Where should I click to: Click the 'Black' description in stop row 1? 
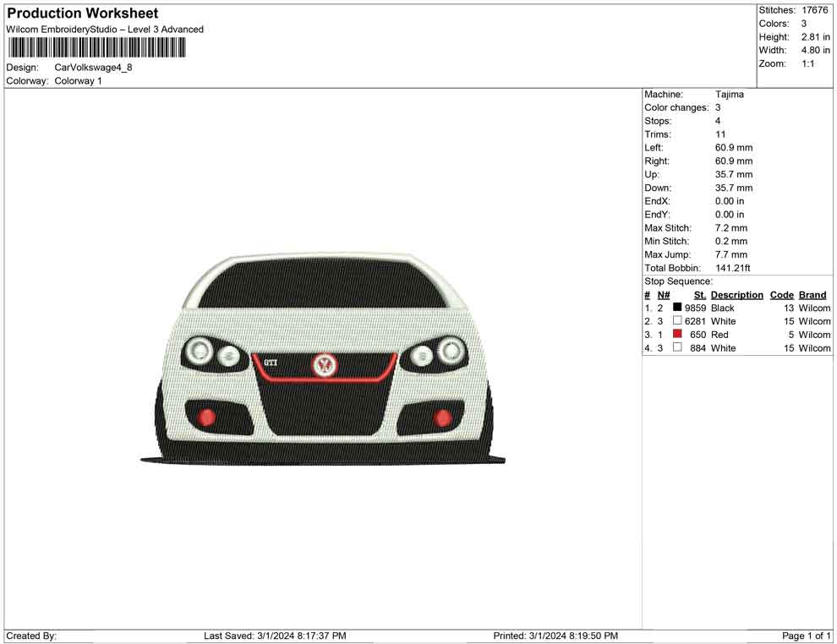[723, 308]
